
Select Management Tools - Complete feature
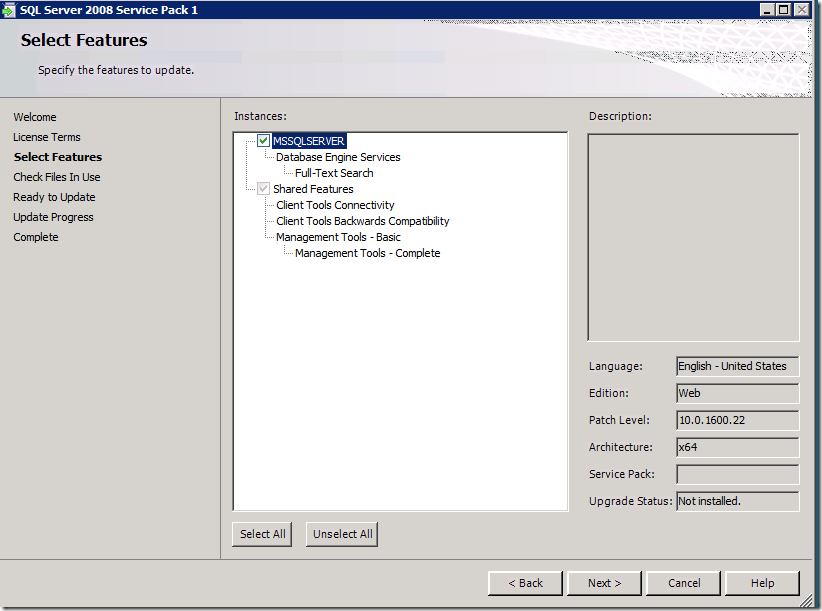(x=367, y=253)
